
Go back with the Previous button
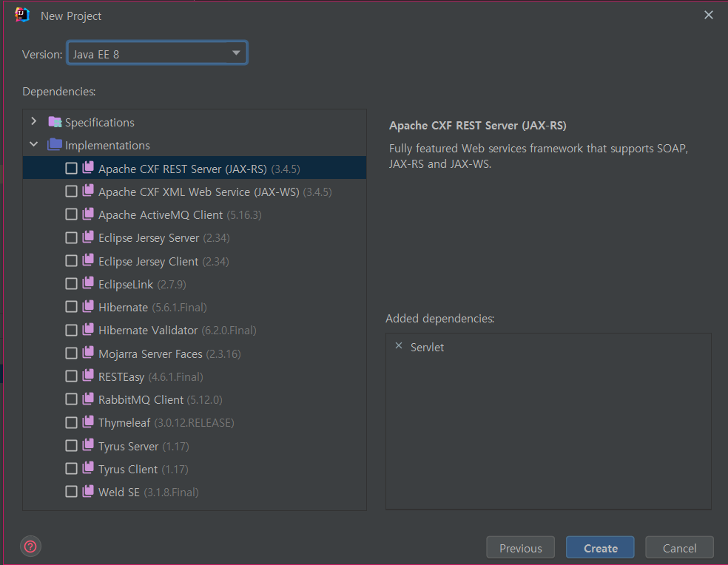point(520,547)
